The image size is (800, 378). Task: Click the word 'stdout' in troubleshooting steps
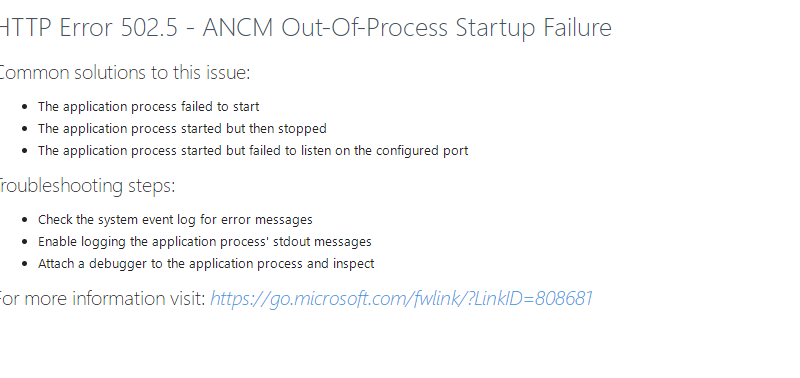tap(291, 242)
